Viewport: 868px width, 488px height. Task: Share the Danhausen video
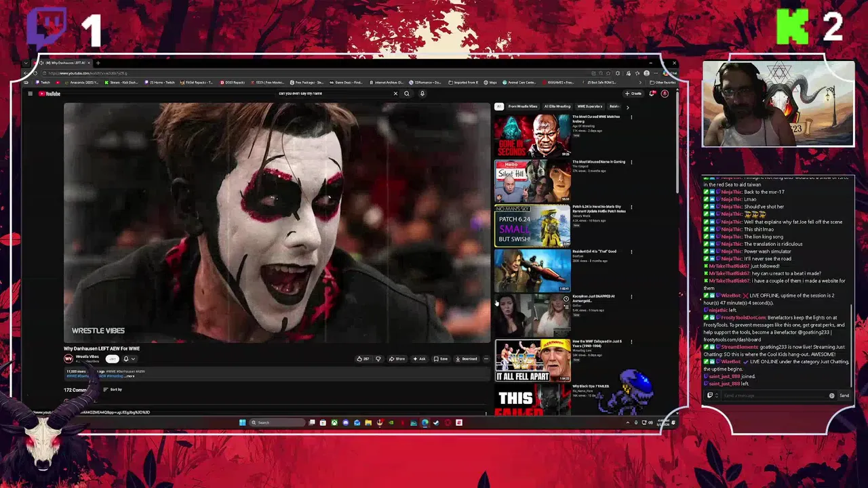click(397, 359)
